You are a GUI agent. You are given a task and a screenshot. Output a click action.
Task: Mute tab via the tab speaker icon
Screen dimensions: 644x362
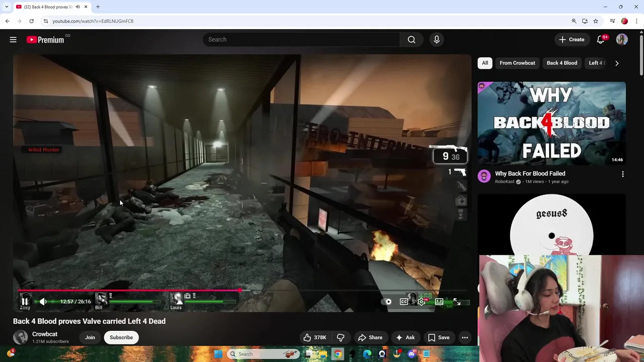pos(77,7)
